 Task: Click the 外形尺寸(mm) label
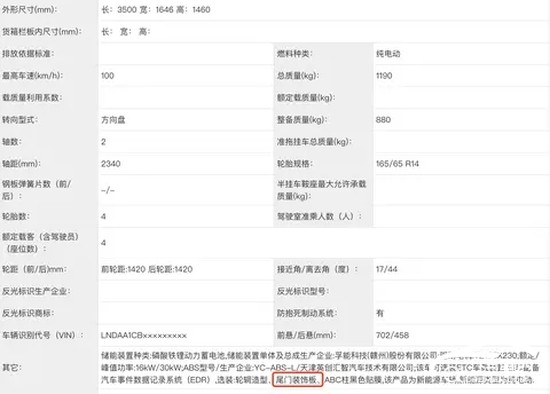(29, 9)
